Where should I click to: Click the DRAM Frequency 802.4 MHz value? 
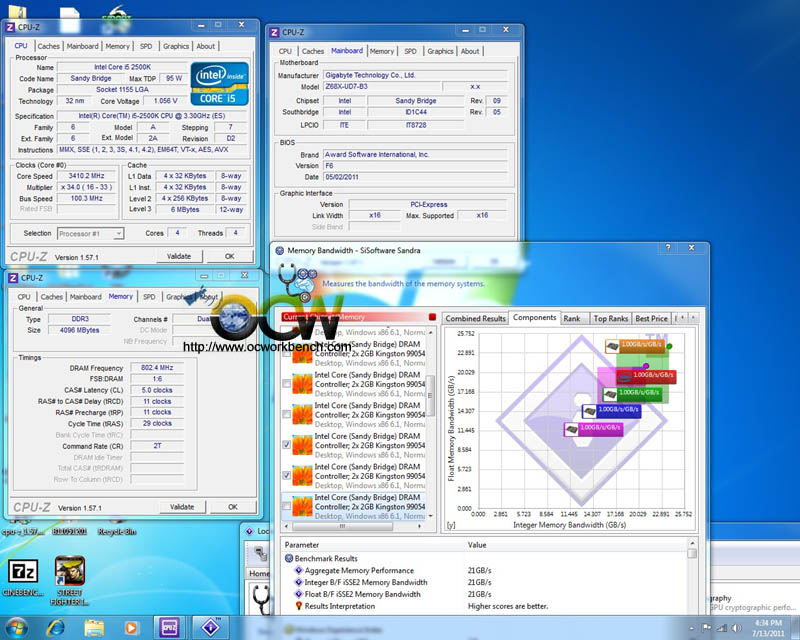pyautogui.click(x=157, y=367)
